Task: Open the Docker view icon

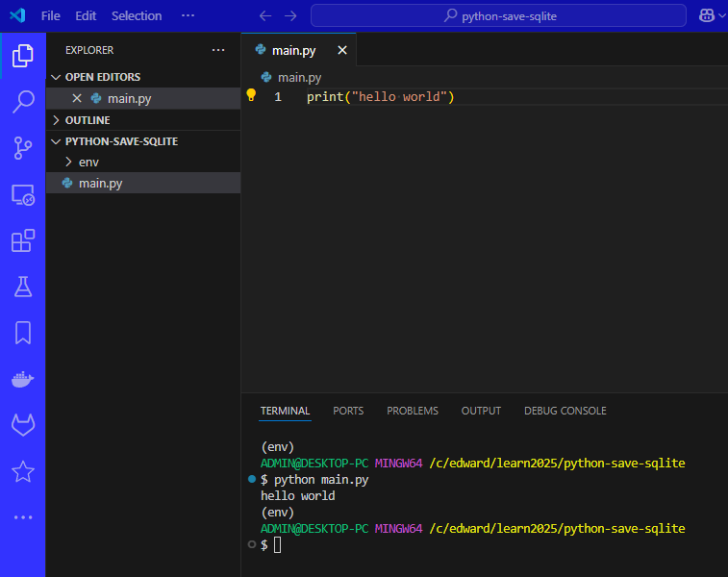Action: point(23,379)
